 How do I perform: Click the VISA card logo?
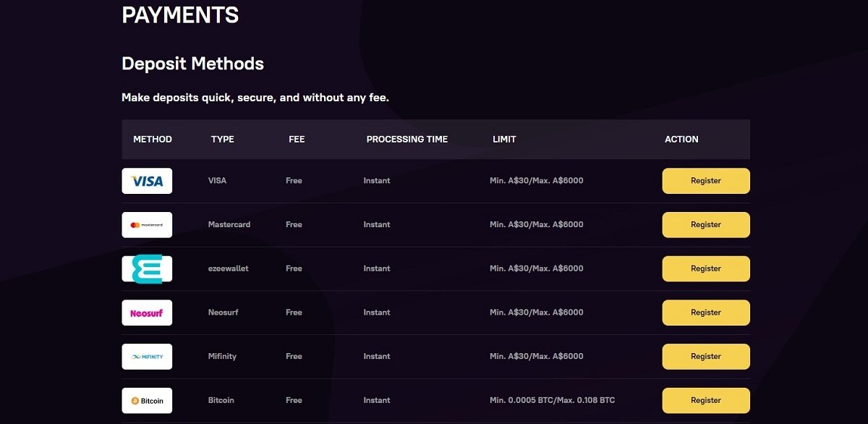pyautogui.click(x=147, y=181)
